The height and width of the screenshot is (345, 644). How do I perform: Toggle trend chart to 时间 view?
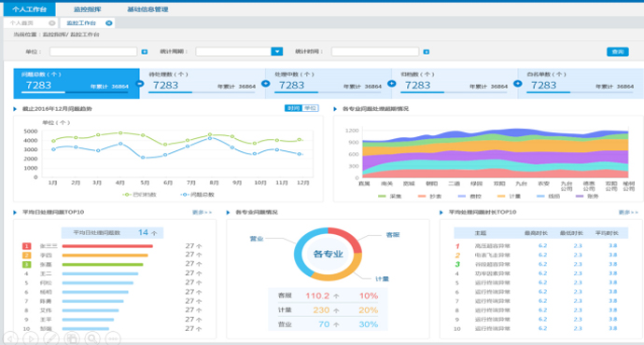[293, 108]
